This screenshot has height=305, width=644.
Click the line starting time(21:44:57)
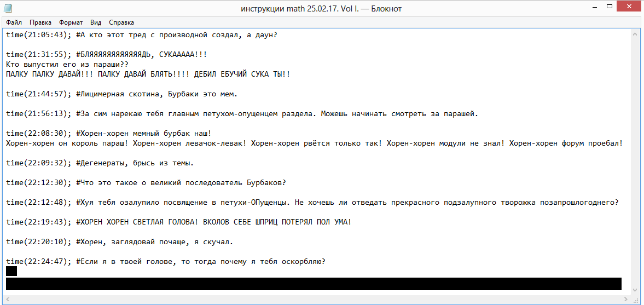pyautogui.click(x=121, y=94)
